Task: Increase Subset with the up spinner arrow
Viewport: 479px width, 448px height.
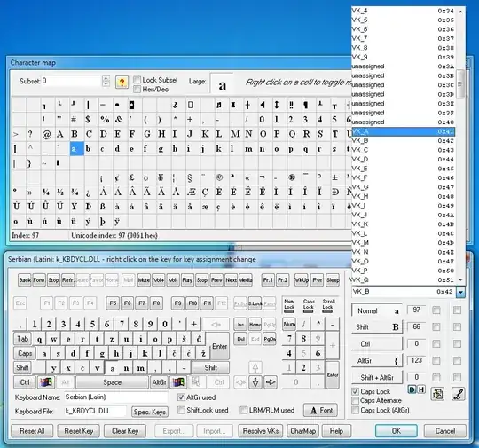Action: tap(106, 78)
